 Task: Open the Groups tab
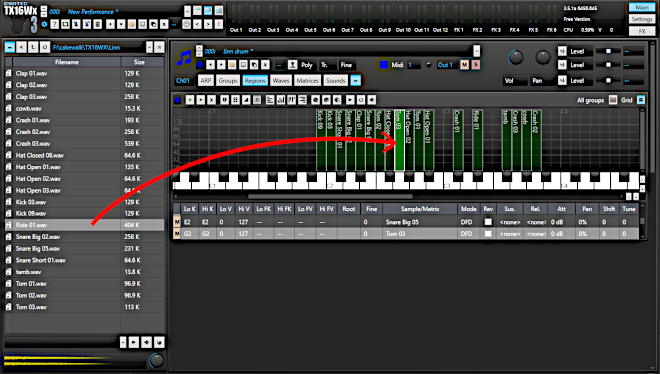(228, 80)
